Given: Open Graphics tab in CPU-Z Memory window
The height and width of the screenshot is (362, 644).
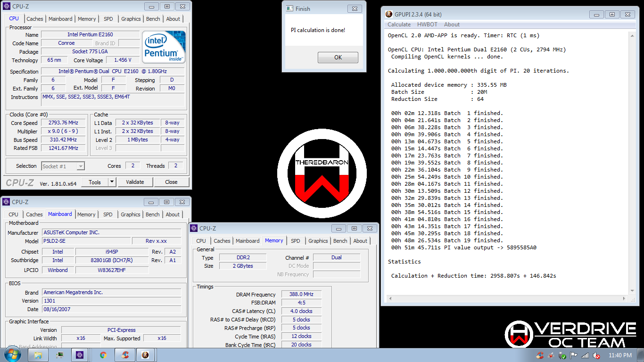Looking at the screenshot, I should (318, 241).
